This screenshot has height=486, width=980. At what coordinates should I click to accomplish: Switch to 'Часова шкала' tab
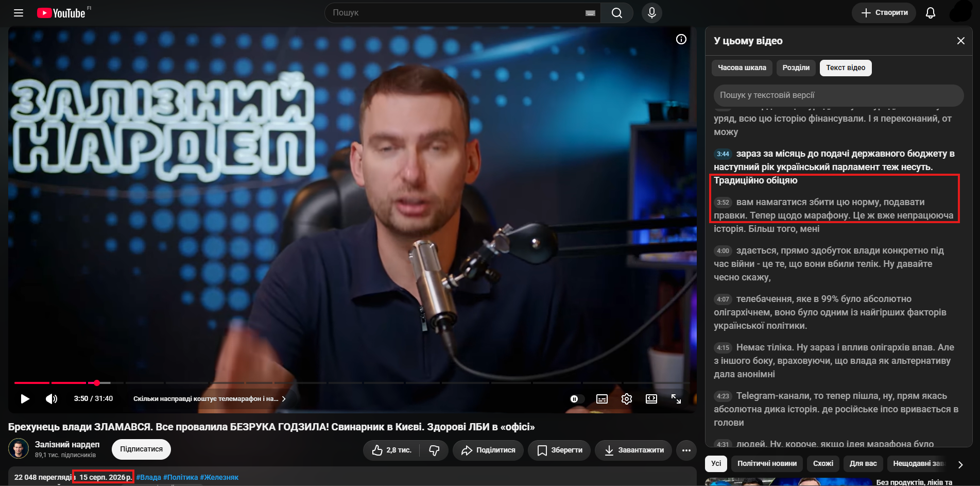pos(742,68)
